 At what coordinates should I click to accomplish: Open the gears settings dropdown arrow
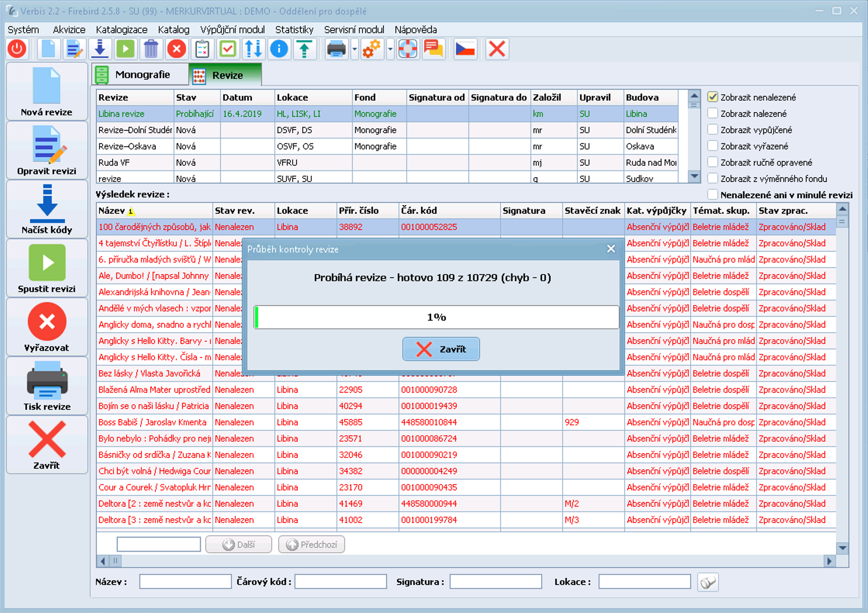coord(390,49)
